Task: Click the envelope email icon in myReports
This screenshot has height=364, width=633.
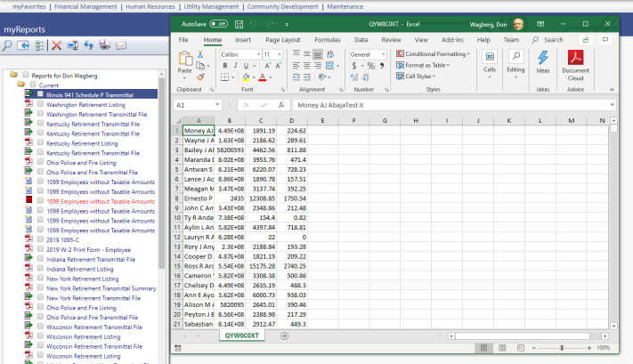Action: coord(121,44)
